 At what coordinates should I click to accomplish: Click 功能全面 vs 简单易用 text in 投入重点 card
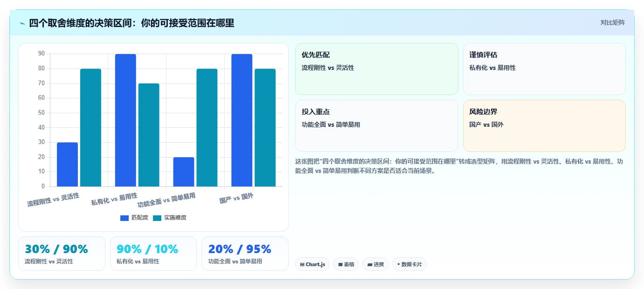point(331,124)
